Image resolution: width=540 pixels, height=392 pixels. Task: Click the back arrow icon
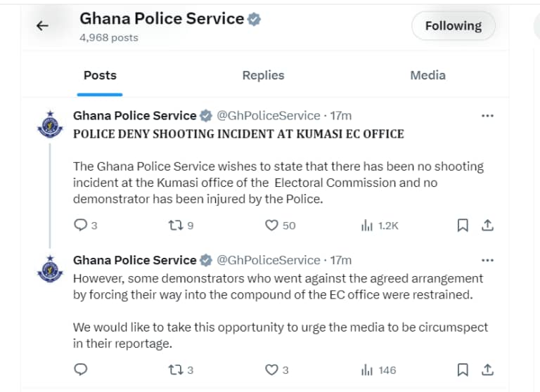click(x=42, y=26)
